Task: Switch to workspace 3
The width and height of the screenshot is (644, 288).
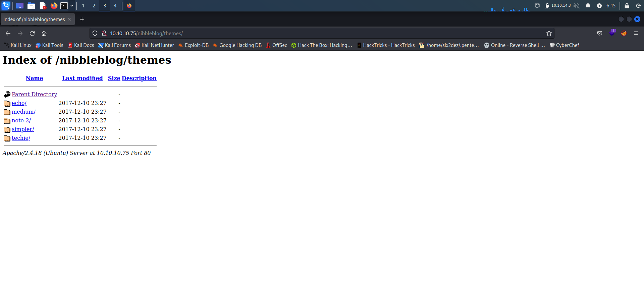Action: [x=105, y=6]
